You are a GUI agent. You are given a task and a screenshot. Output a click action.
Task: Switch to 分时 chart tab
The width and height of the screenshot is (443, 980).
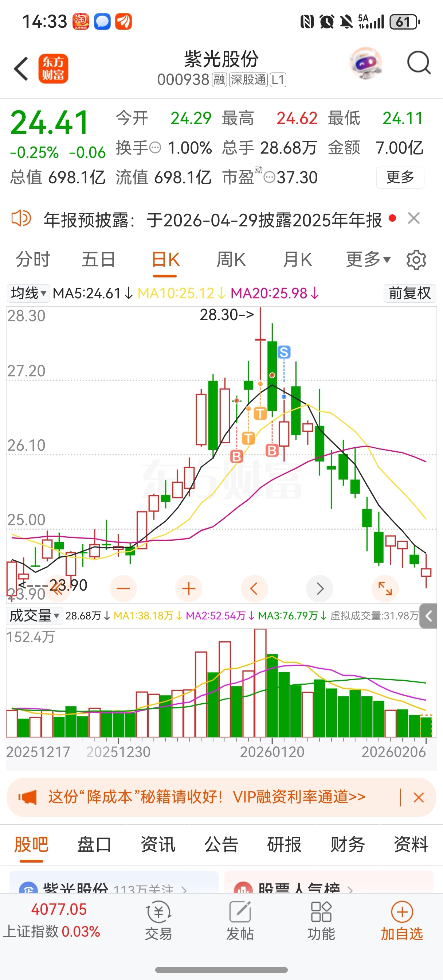coord(33,260)
